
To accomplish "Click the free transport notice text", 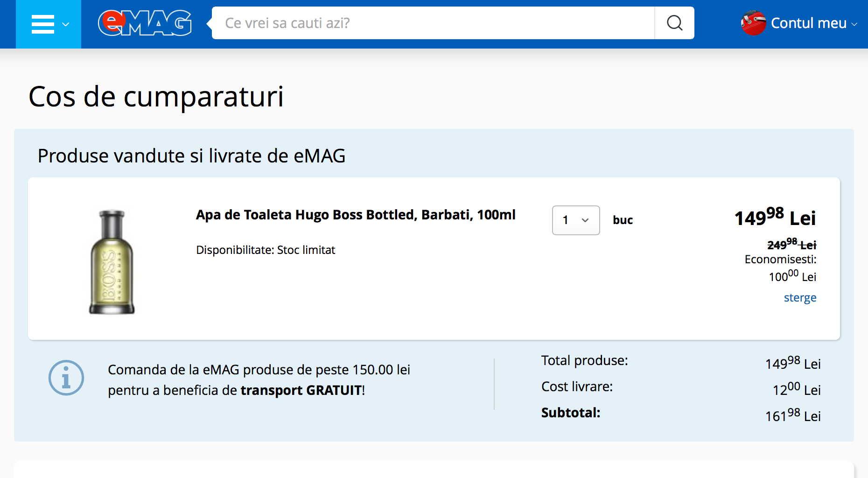I will (x=259, y=380).
